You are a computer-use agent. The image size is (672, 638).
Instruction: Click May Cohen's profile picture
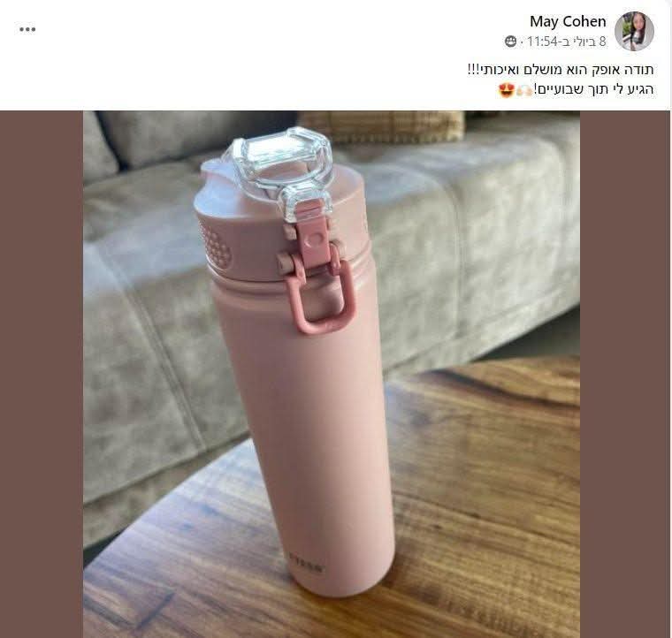pyautogui.click(x=634, y=31)
